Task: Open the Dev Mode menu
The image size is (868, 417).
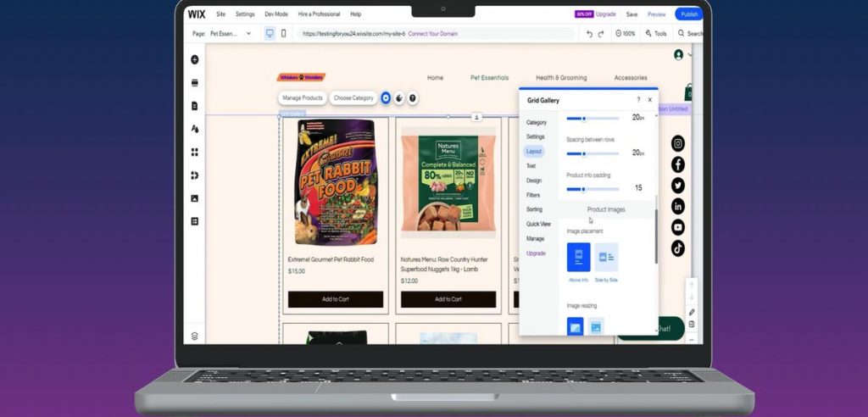Action: tap(276, 14)
